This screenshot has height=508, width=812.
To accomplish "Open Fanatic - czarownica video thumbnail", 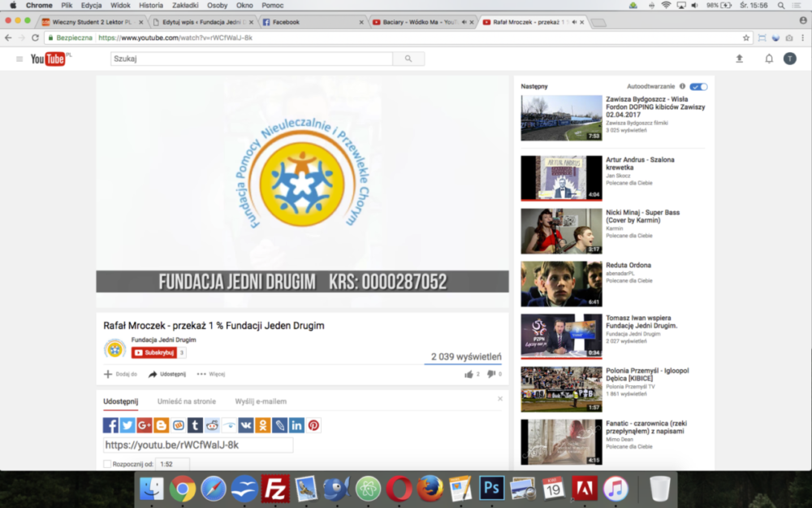I will [561, 441].
